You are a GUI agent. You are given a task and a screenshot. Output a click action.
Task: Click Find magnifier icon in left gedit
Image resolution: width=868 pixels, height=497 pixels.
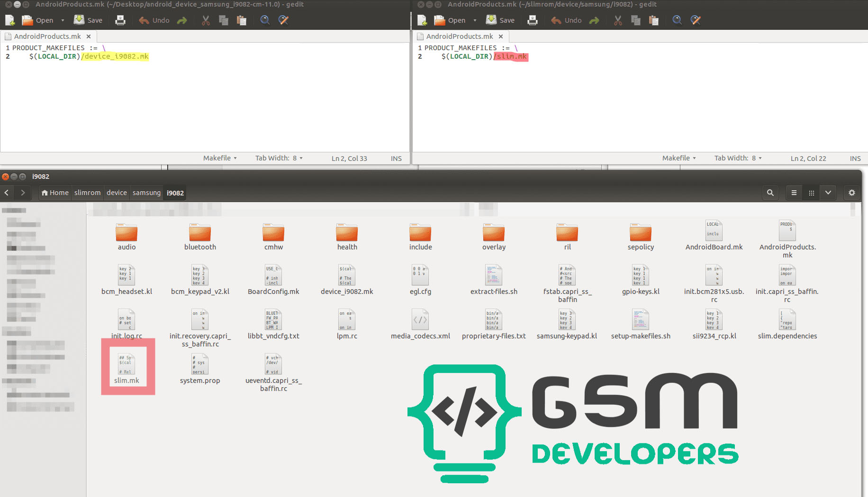265,20
